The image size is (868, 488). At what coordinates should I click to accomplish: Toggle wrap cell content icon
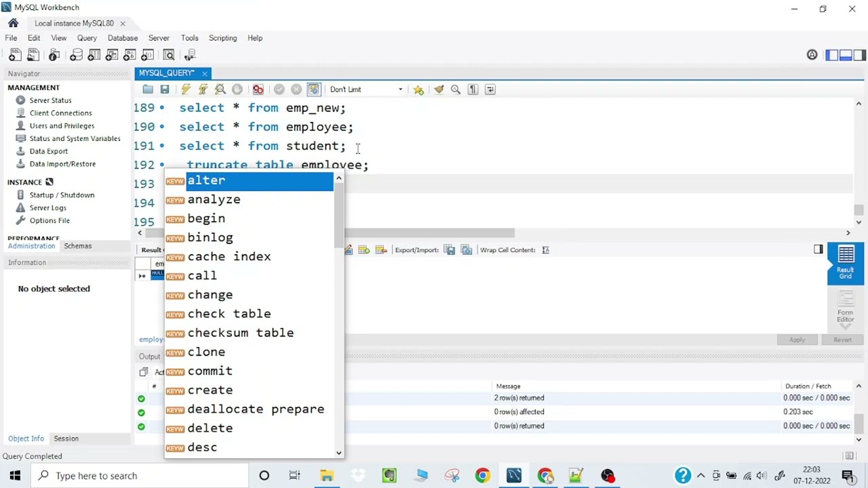click(x=546, y=250)
